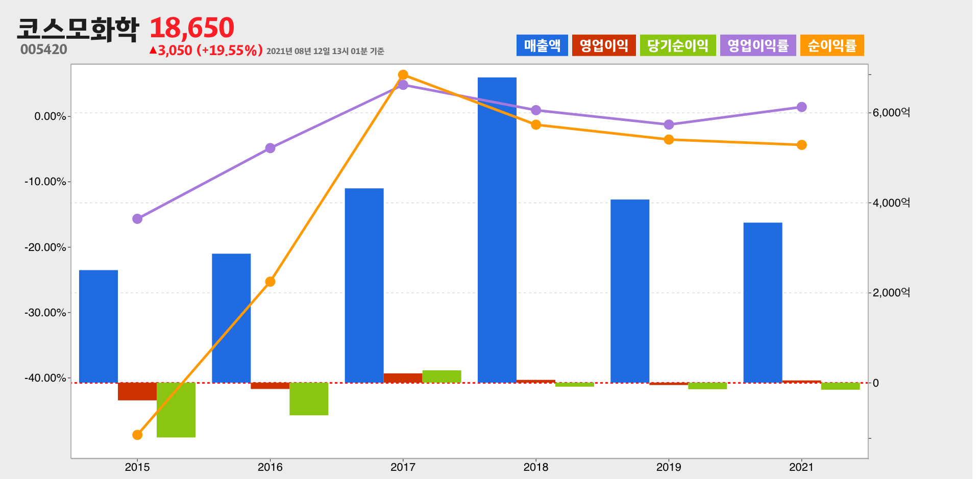The height and width of the screenshot is (479, 980).
Task: Click the red 영업이익 legend box
Action: (604, 45)
